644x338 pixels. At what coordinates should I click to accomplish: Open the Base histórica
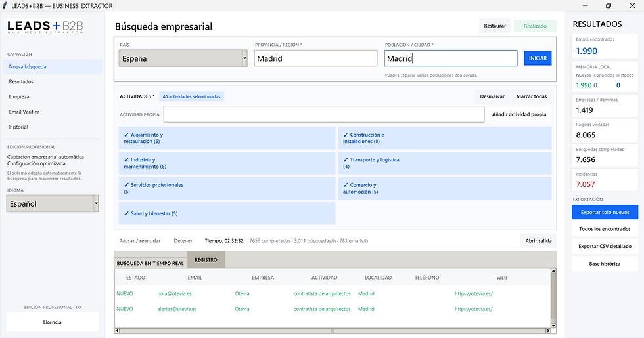coord(605,264)
